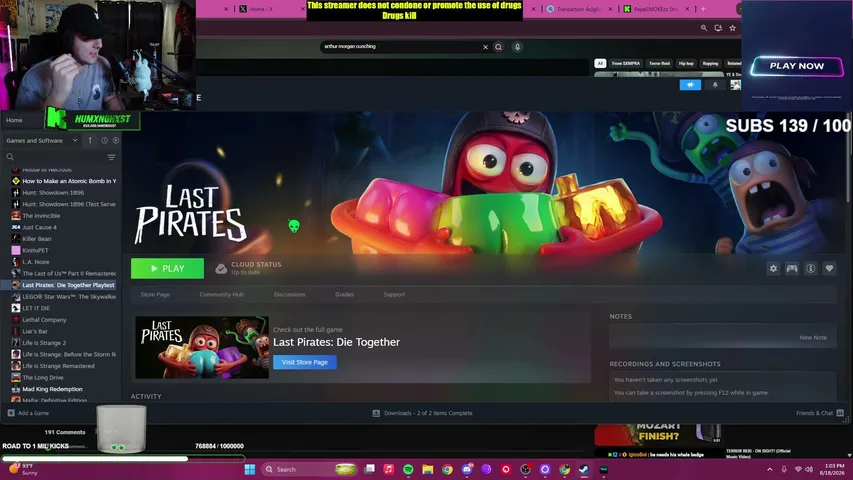Click Add a Game plus icon

point(11,413)
